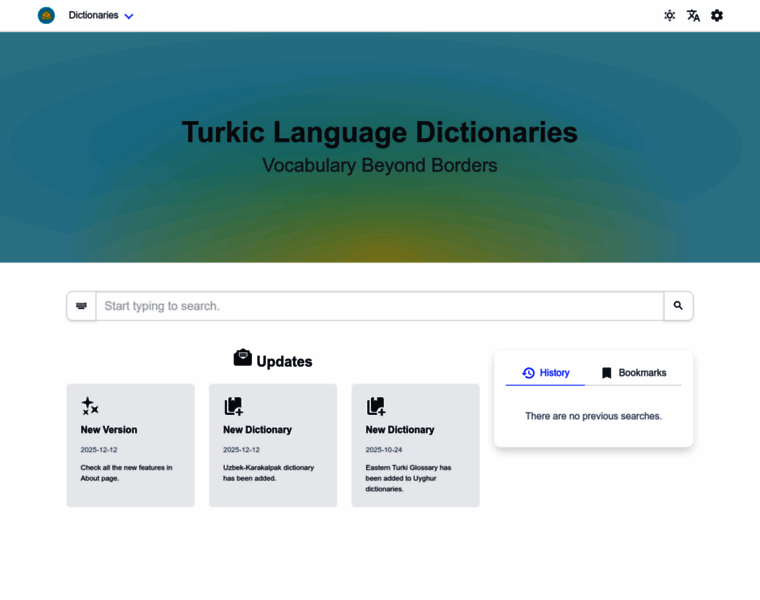The height and width of the screenshot is (600, 760).
Task: Switch to the Bookmarks tab
Action: coord(633,373)
